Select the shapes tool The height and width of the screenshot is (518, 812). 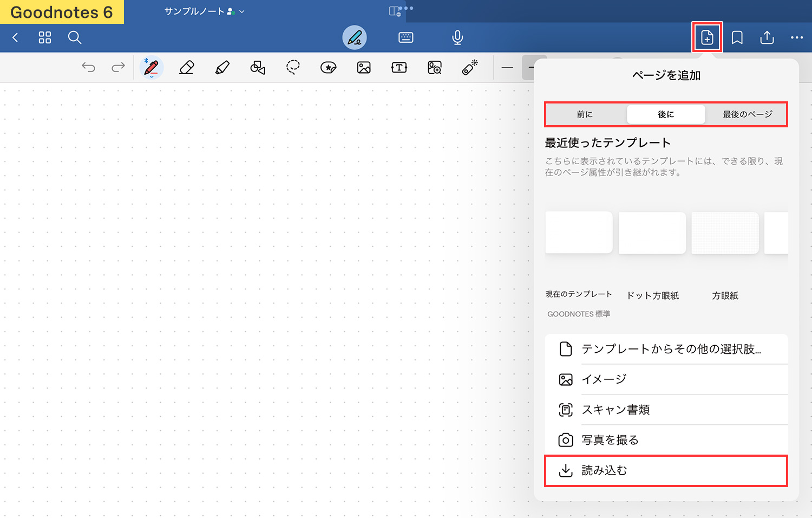258,68
